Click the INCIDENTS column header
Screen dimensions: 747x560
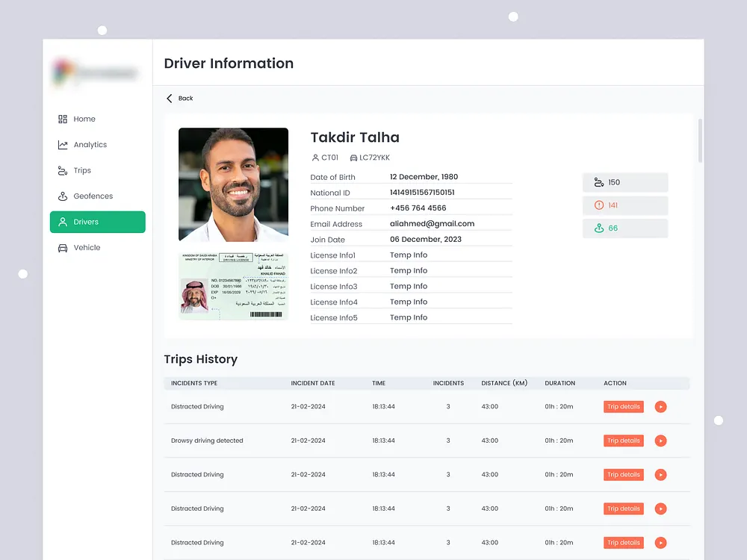point(448,383)
